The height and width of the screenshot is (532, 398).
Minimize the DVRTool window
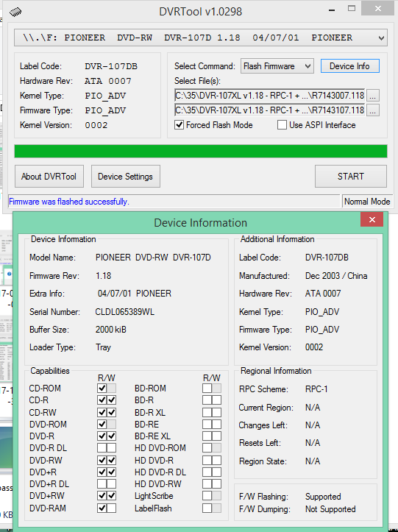click(x=332, y=10)
